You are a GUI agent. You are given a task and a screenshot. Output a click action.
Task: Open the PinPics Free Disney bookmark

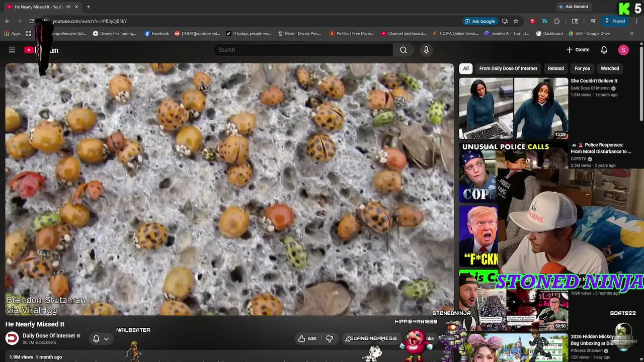tap(352, 34)
